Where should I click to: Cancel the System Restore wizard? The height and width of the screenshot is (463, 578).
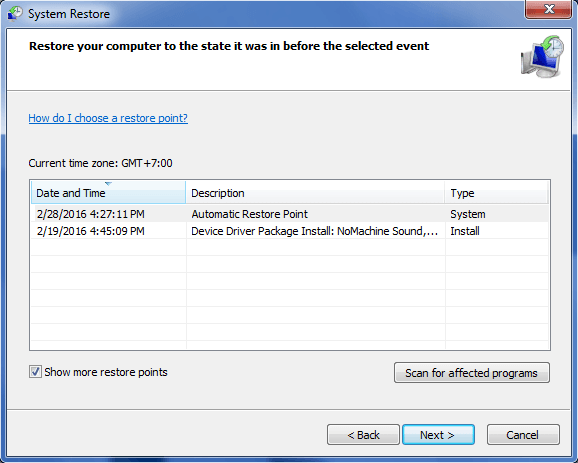(523, 435)
